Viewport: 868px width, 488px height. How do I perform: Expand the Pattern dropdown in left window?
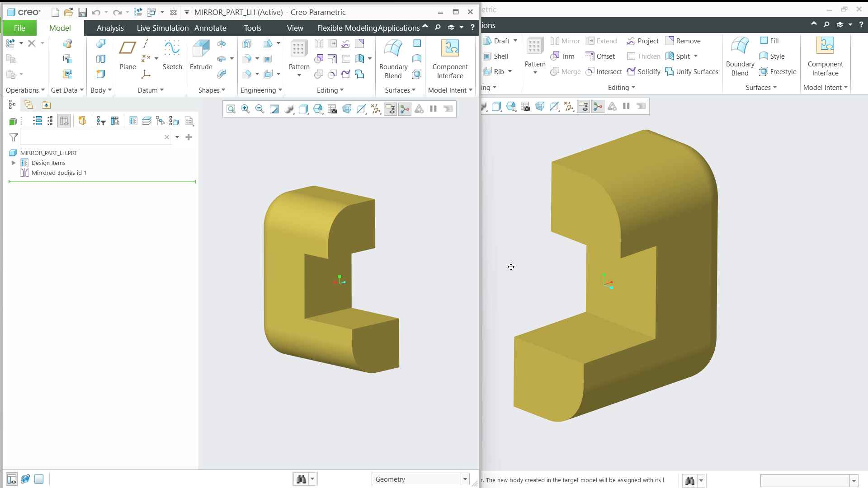click(299, 75)
